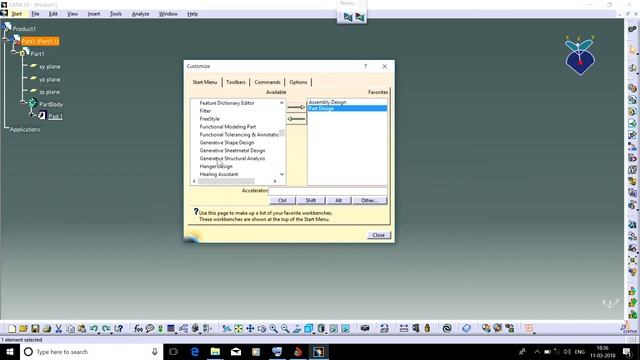Open the view cube dropdown arrow

(314, 333)
